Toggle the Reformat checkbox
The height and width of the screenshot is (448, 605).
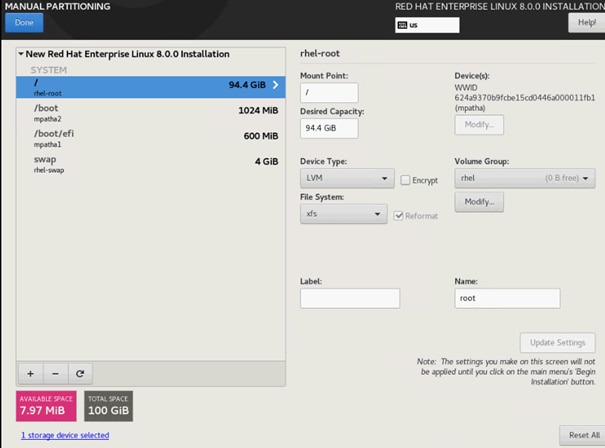[398, 216]
